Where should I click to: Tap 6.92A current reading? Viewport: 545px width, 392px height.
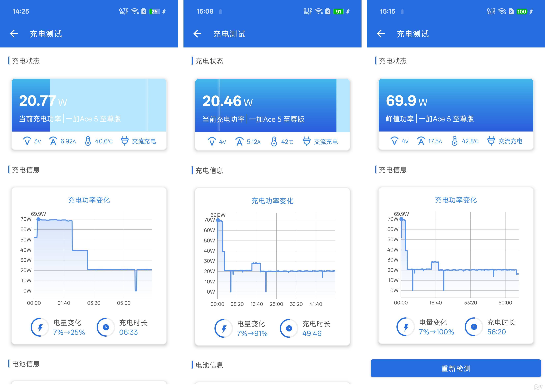[68, 141]
